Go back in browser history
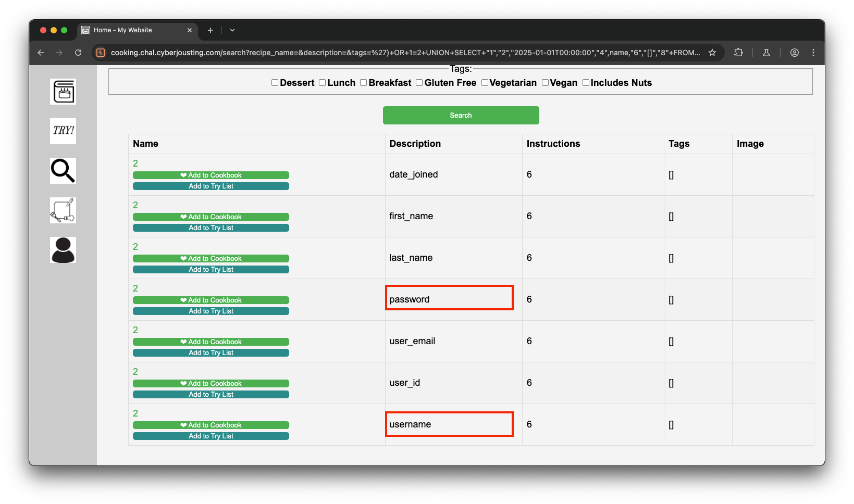This screenshot has height=504, width=854. pos(41,53)
